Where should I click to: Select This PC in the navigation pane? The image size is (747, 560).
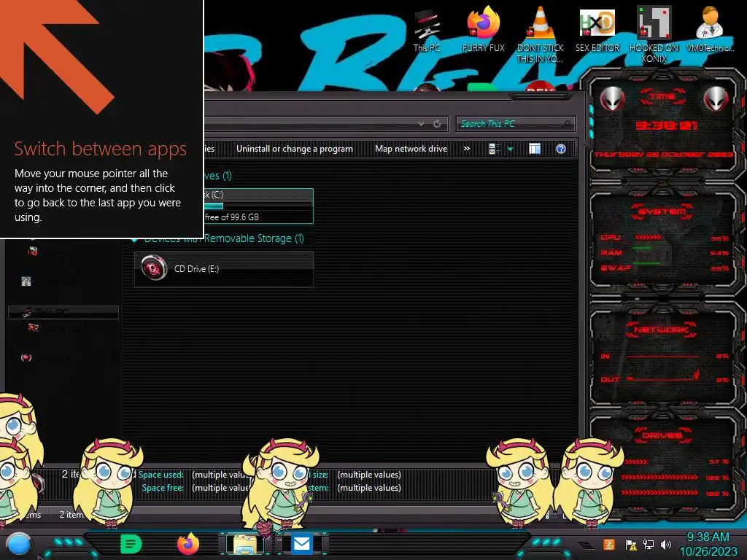point(63,312)
